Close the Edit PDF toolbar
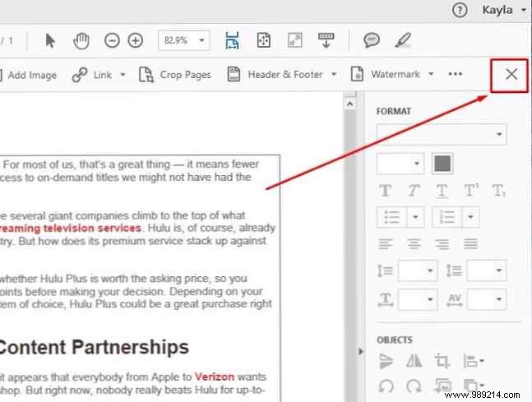This screenshot has width=532, height=402. click(x=511, y=74)
